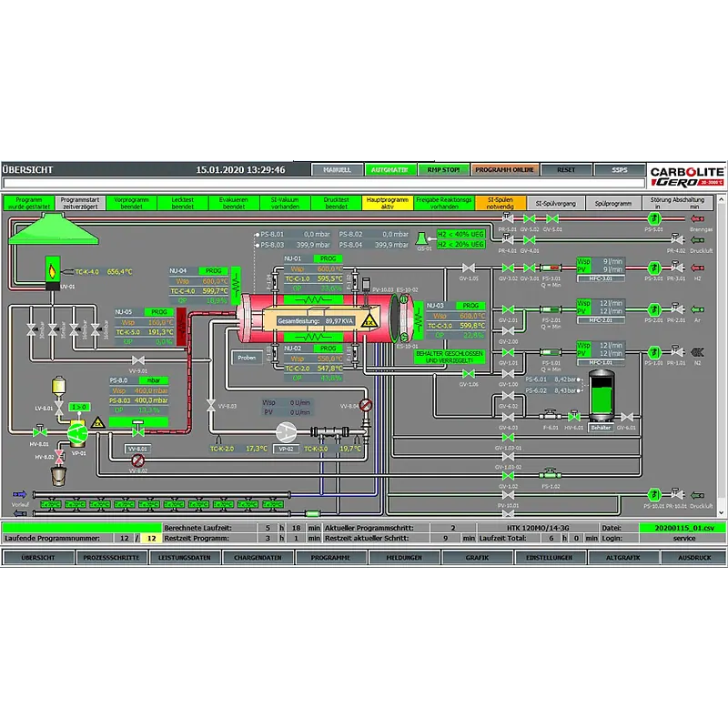This screenshot has height=728, width=728.
Task: Click the blocked VV-8.04 valve icon
Action: click(x=366, y=405)
